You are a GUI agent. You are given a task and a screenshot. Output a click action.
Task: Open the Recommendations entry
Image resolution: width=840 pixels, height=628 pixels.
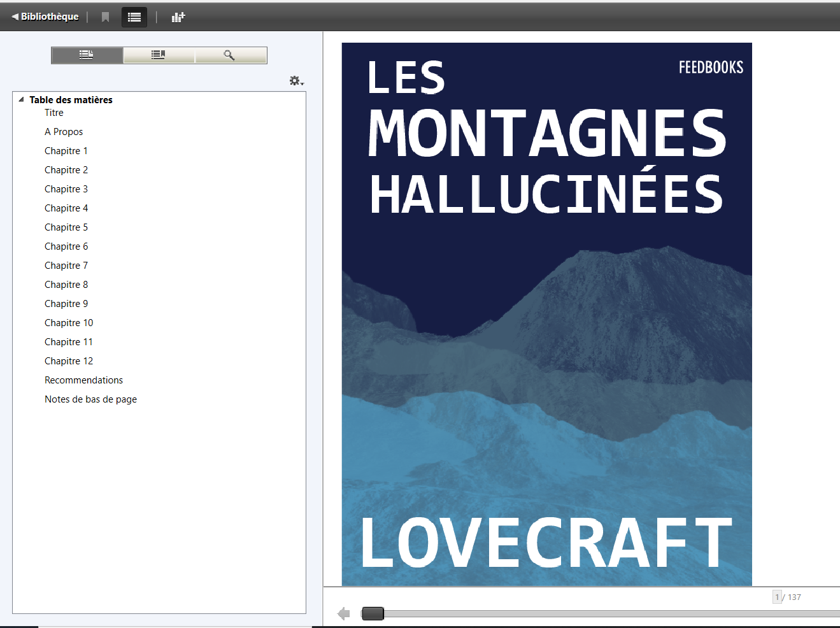point(83,380)
